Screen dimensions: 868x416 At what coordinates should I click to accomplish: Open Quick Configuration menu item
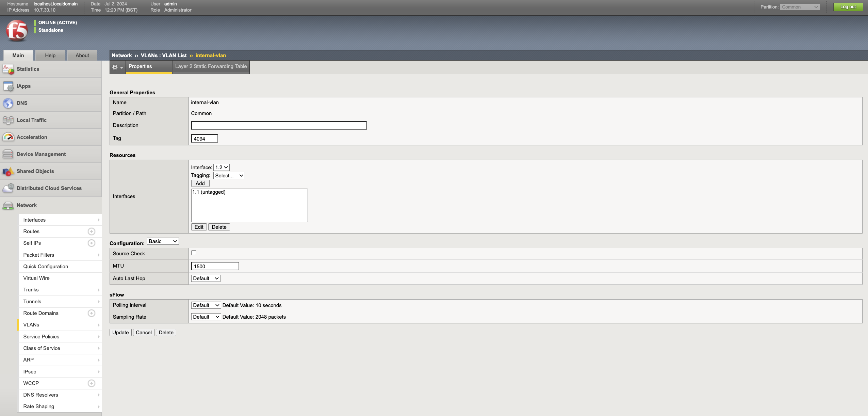click(60, 267)
